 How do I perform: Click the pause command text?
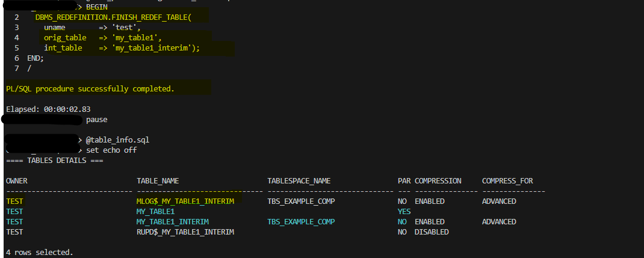[x=96, y=119]
